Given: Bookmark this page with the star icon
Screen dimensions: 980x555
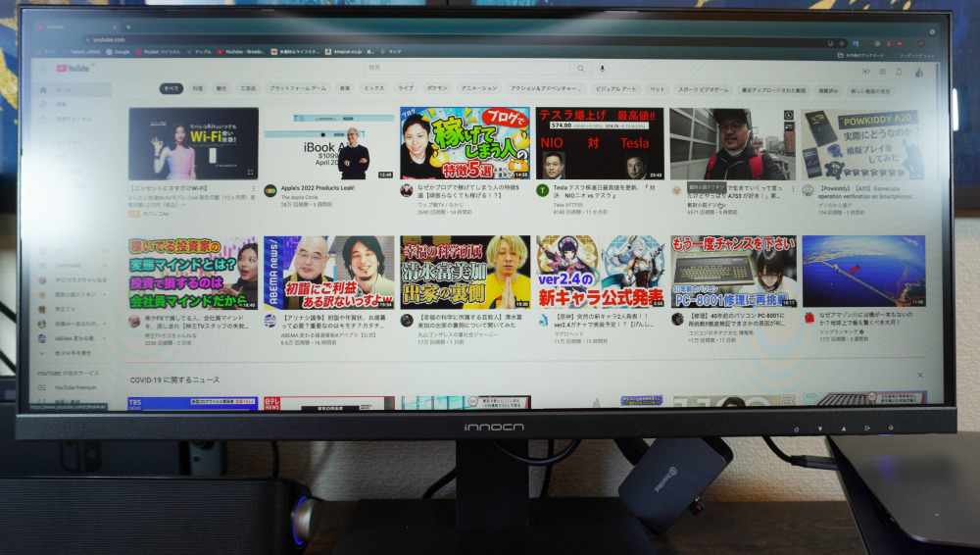Looking at the screenshot, I should (843, 43).
